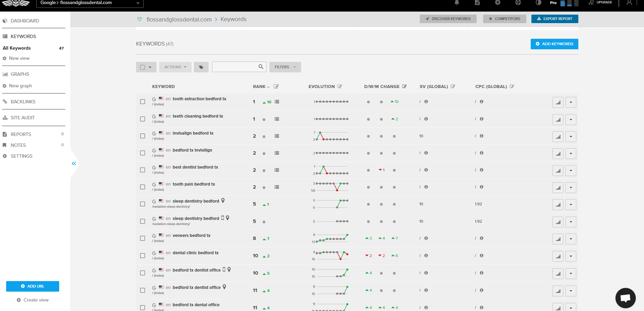The height and width of the screenshot is (311, 644).
Task: Open the arrow beside the select-all checkbox
Action: (x=150, y=67)
